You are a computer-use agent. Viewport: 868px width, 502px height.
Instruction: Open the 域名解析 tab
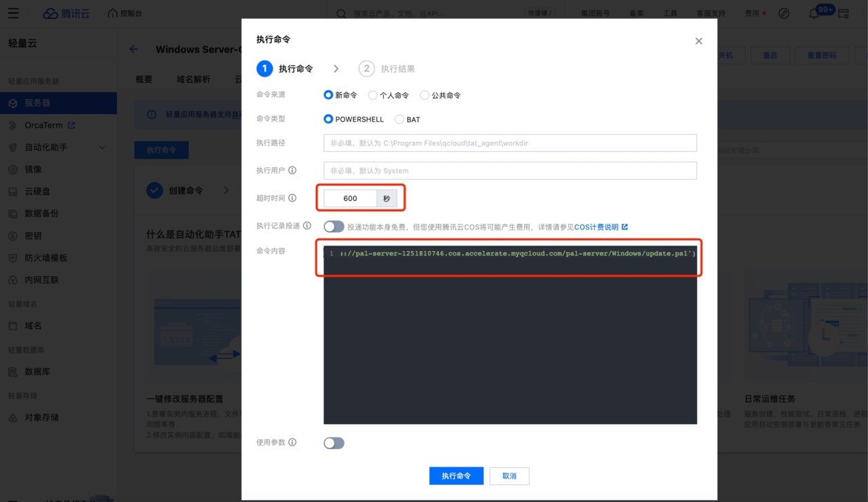pos(193,79)
